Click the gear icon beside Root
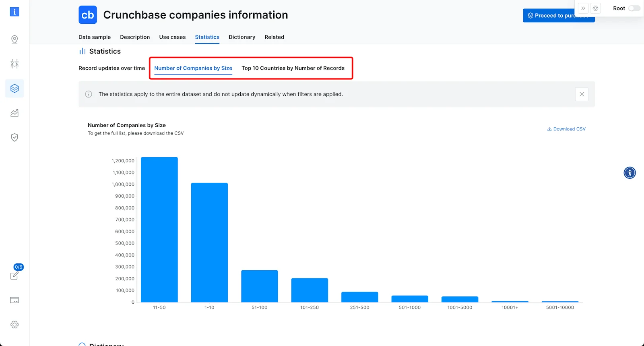Image resolution: width=644 pixels, height=346 pixels. pyautogui.click(x=596, y=8)
